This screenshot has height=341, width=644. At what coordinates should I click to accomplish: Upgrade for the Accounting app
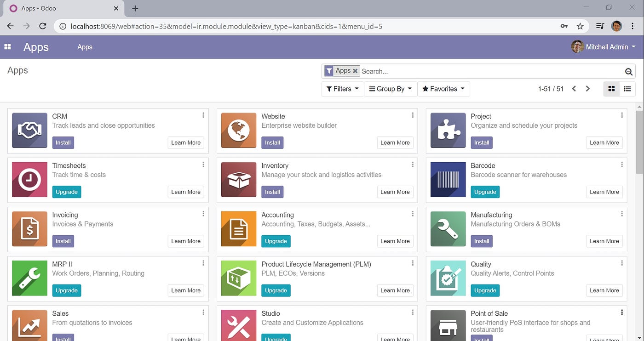[x=276, y=241]
